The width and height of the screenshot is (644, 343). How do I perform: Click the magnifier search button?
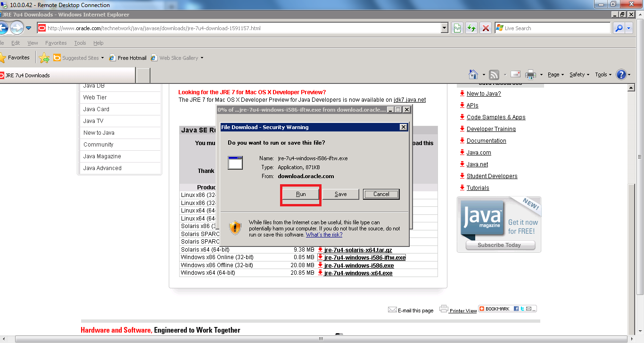coord(619,28)
